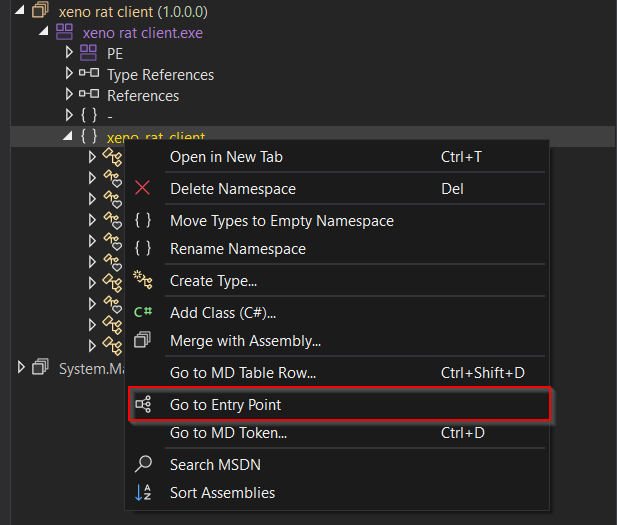This screenshot has height=525, width=617.
Task: Click the red Delete Namespace X icon
Action: point(143,188)
